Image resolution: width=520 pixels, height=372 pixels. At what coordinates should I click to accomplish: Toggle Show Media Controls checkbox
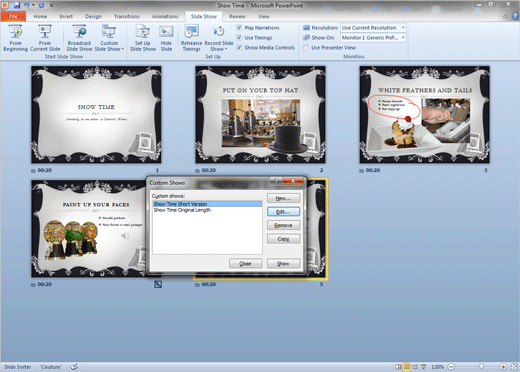(239, 48)
